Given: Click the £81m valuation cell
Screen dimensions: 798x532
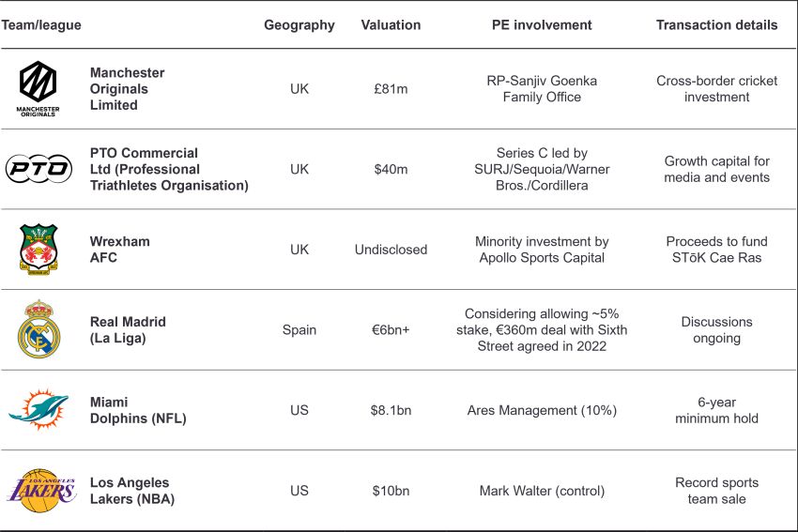Looking at the screenshot, I should [391, 89].
